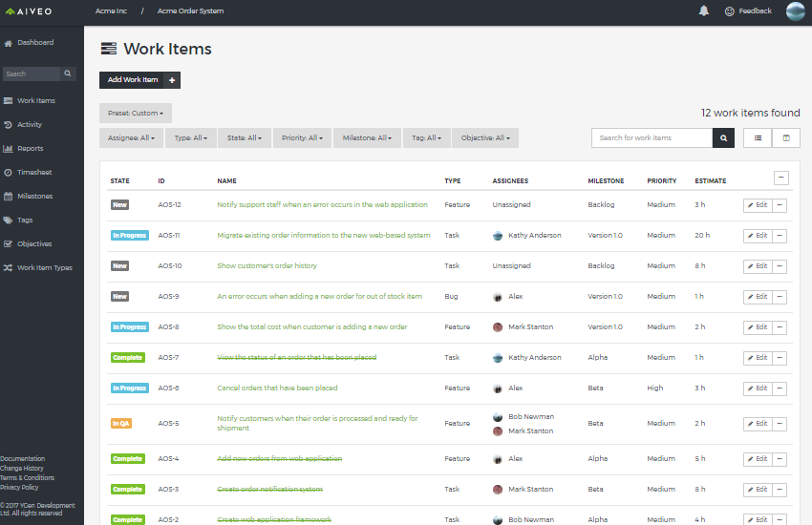Click Edit button for AOS-12
Screen dimensions: 812x525
coord(757,205)
